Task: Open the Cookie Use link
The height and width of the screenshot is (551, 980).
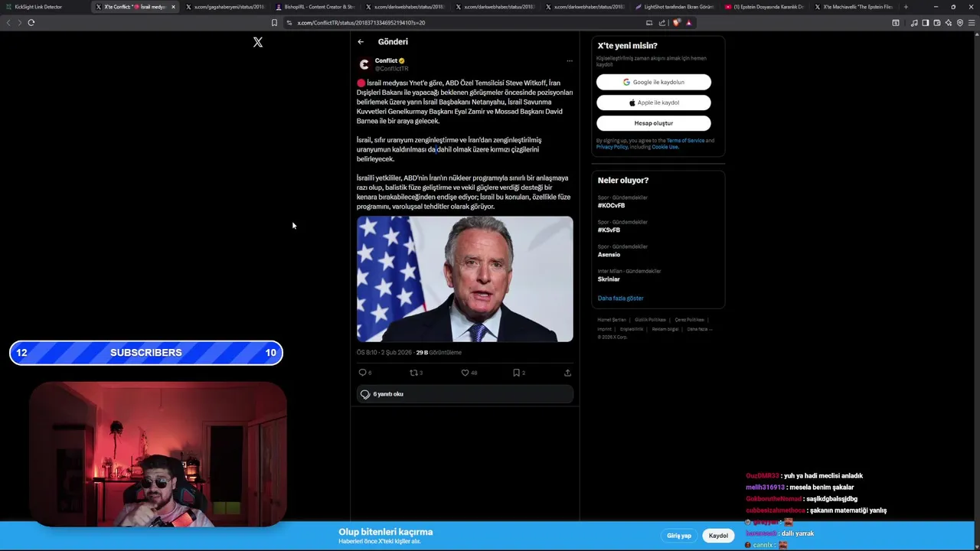Action: tap(665, 147)
